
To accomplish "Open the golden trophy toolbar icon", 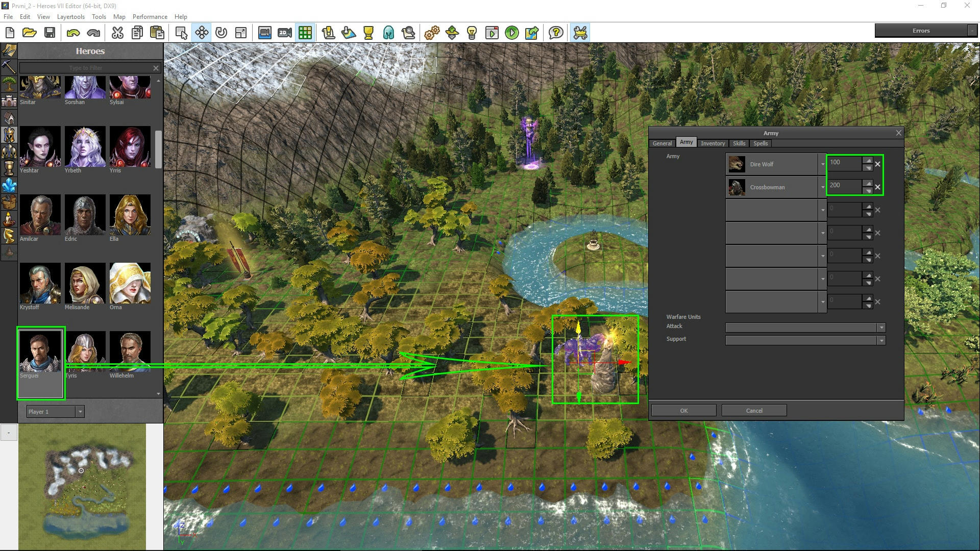I will click(369, 33).
